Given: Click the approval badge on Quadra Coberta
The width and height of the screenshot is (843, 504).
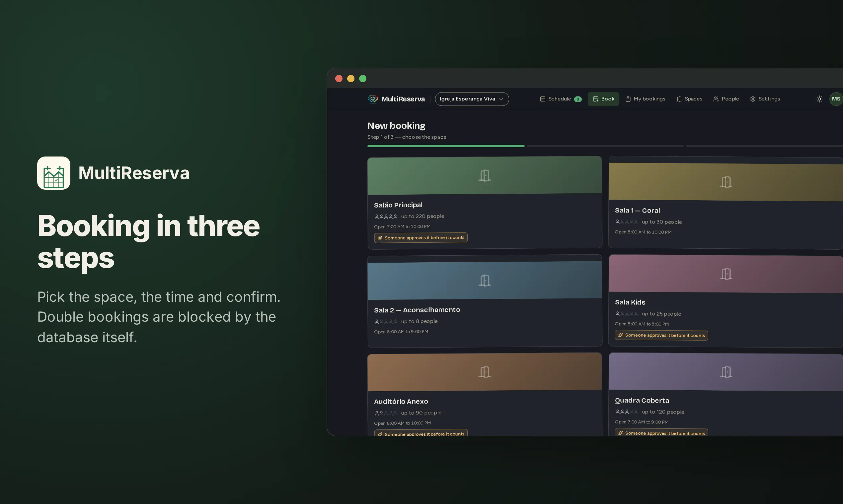Looking at the screenshot, I should (661, 432).
